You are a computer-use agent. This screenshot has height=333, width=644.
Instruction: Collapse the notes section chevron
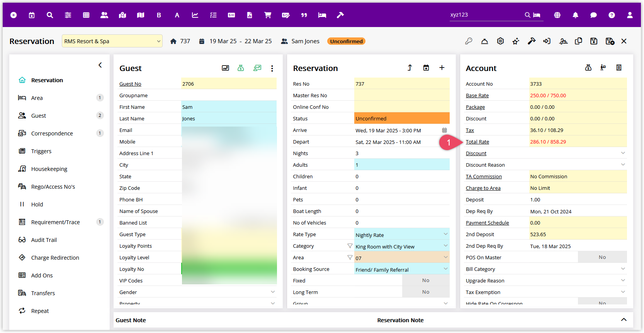tap(624, 320)
